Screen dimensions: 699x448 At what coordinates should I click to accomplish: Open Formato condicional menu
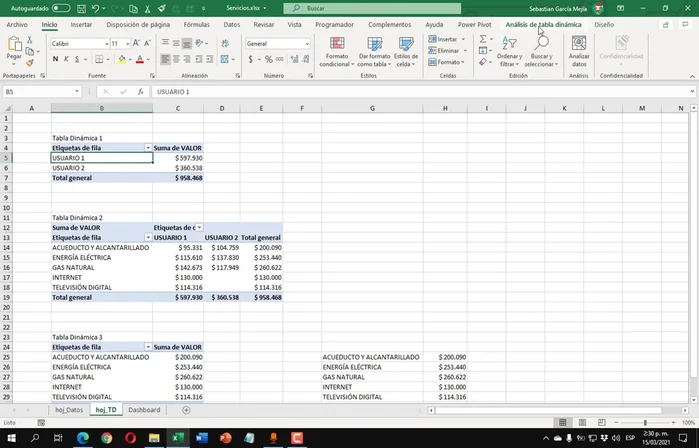pos(337,52)
